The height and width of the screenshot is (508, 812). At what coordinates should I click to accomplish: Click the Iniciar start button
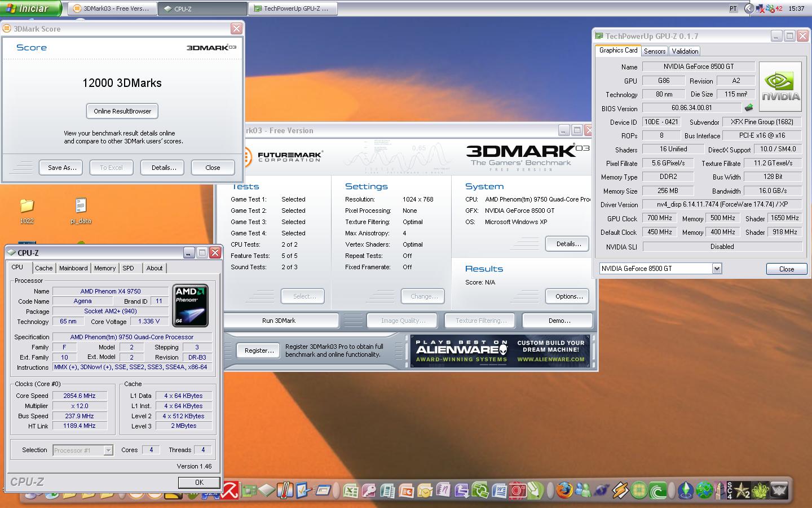(32, 8)
